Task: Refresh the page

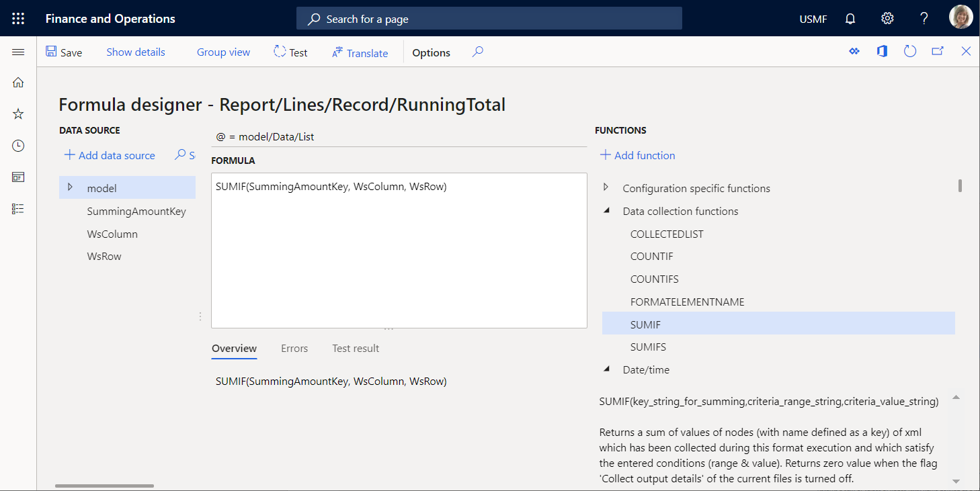Action: (910, 52)
